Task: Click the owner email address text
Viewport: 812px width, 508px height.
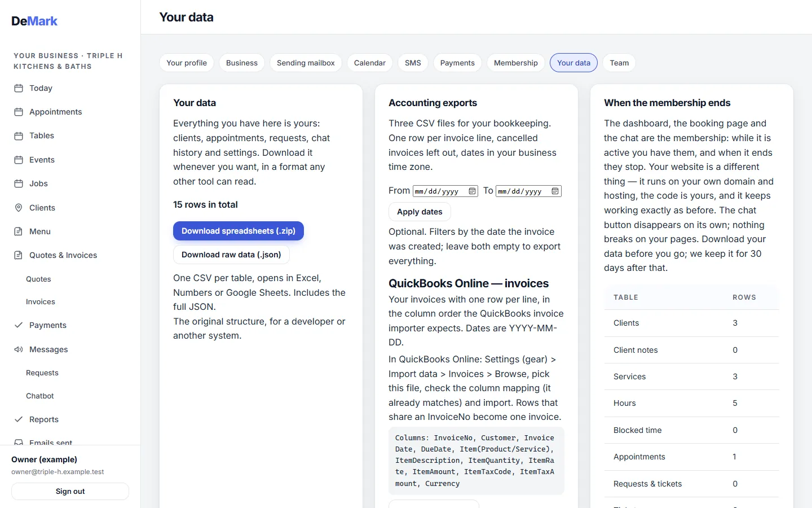Action: coord(58,472)
